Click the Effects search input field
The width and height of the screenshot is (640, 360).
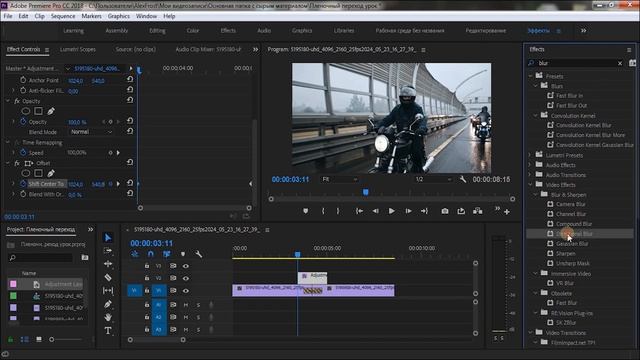[576, 63]
